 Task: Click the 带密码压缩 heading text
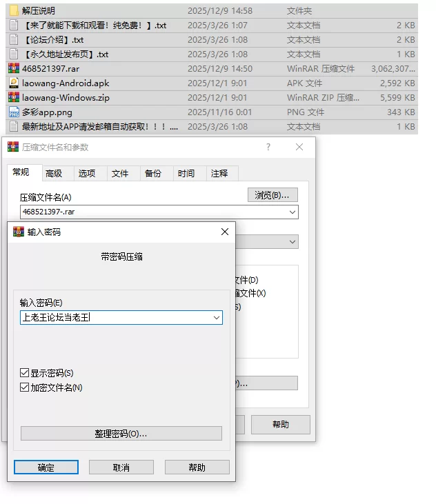pyautogui.click(x=121, y=256)
